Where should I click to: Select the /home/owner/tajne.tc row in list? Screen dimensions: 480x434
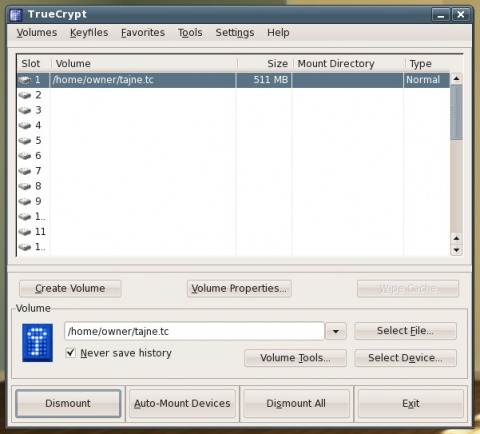coord(233,80)
